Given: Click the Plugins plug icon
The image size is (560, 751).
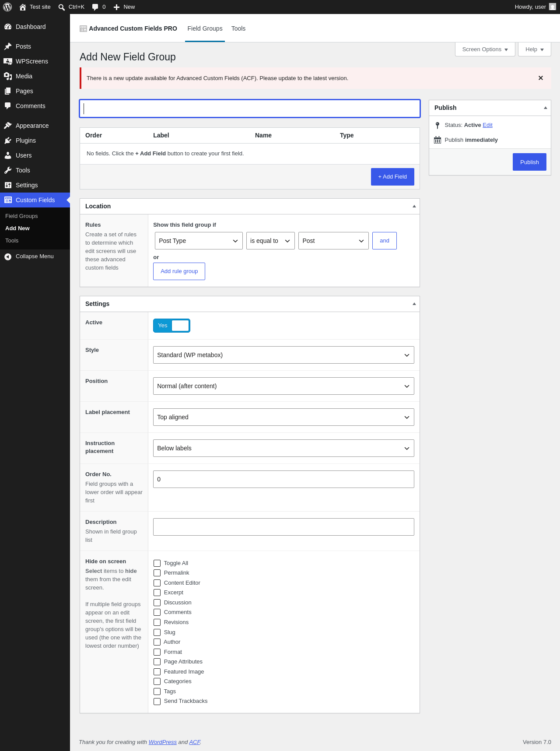Looking at the screenshot, I should tap(8, 140).
